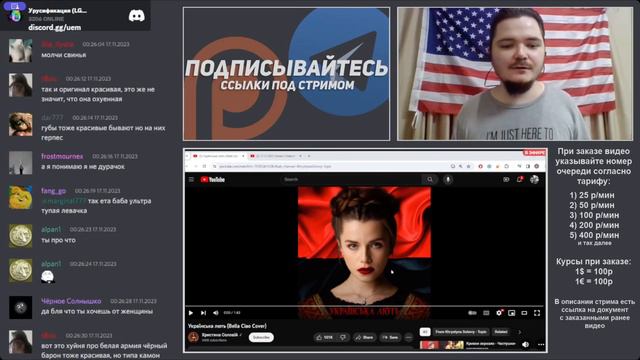The height and width of the screenshot is (360, 640).
Task: Dislike the video
Action: (x=343, y=337)
